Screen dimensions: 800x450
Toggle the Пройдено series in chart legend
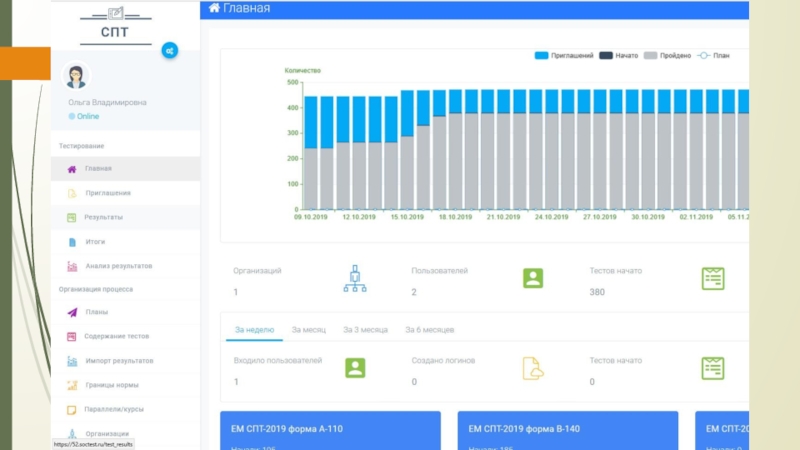click(668, 56)
